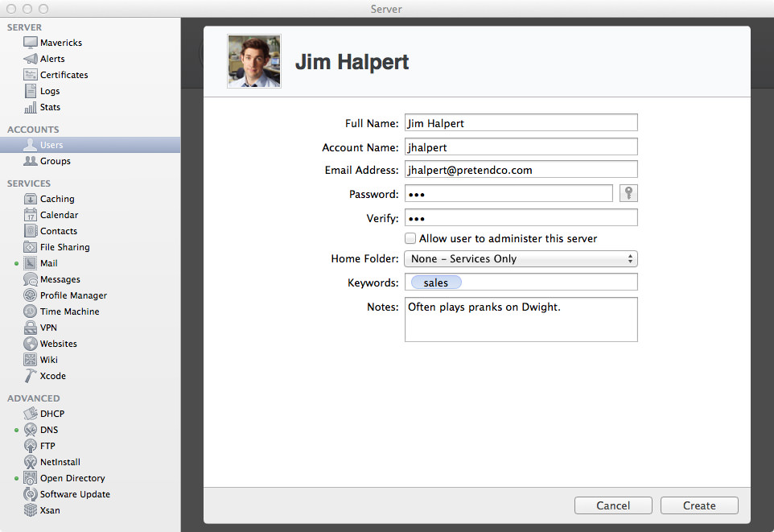Select the sales keyword token
This screenshot has height=532, width=774.
point(436,282)
